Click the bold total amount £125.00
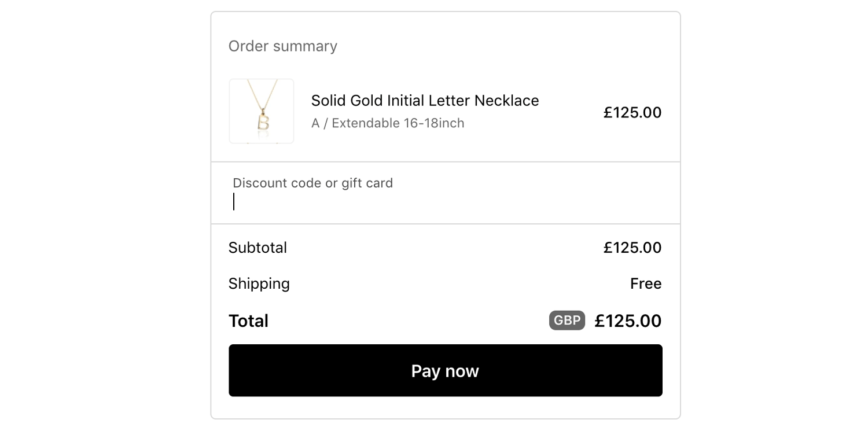 (x=628, y=321)
